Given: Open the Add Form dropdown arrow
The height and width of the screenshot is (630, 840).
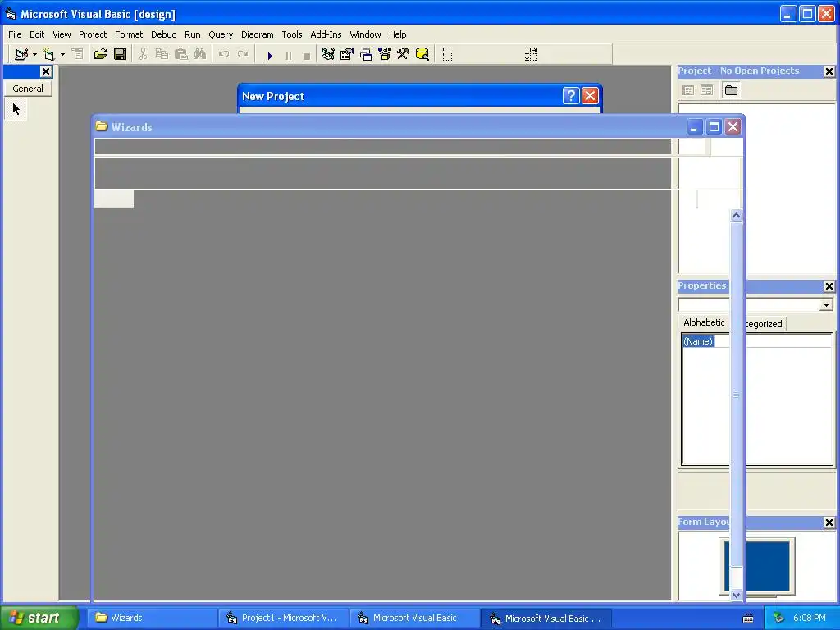Looking at the screenshot, I should (62, 54).
